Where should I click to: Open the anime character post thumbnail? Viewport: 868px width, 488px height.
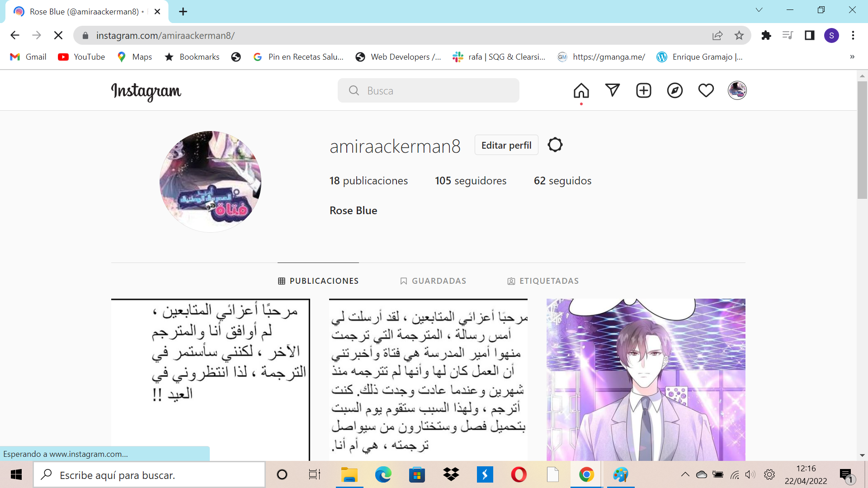[646, 380]
